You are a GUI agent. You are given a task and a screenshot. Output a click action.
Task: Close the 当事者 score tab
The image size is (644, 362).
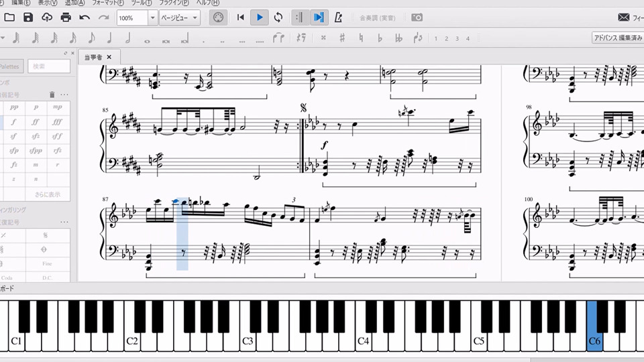pos(109,57)
